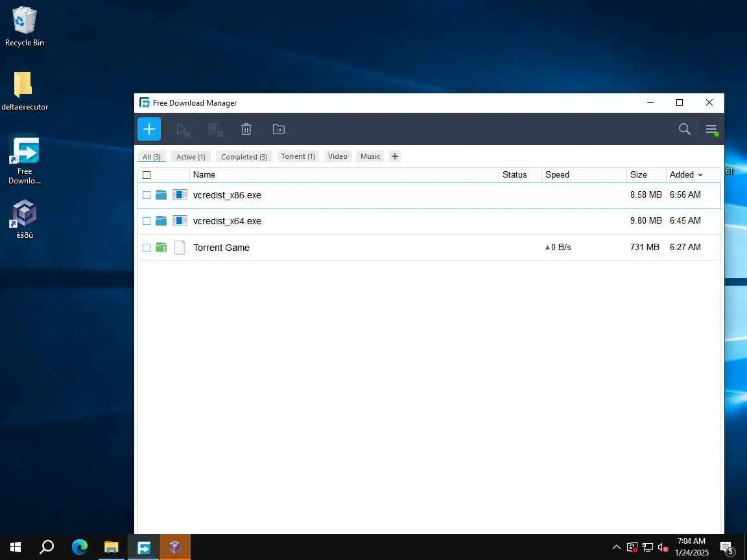
Task: Add a new download with plus button
Action: (x=149, y=129)
